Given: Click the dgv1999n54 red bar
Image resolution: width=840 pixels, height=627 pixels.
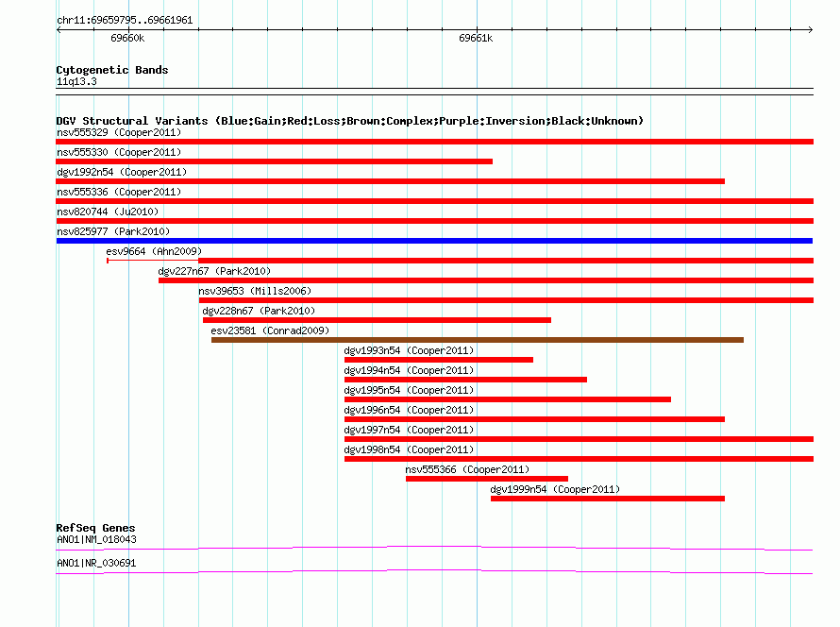Looking at the screenshot, I should pyautogui.click(x=608, y=499).
